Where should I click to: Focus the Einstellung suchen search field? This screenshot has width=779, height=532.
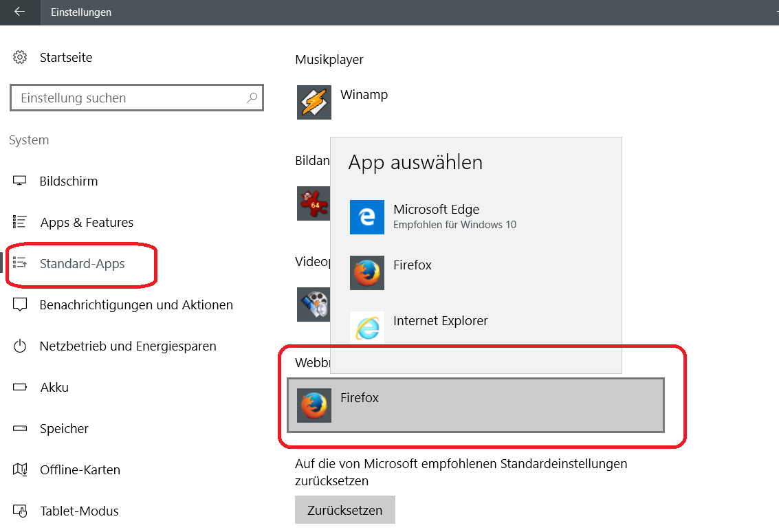click(x=137, y=98)
